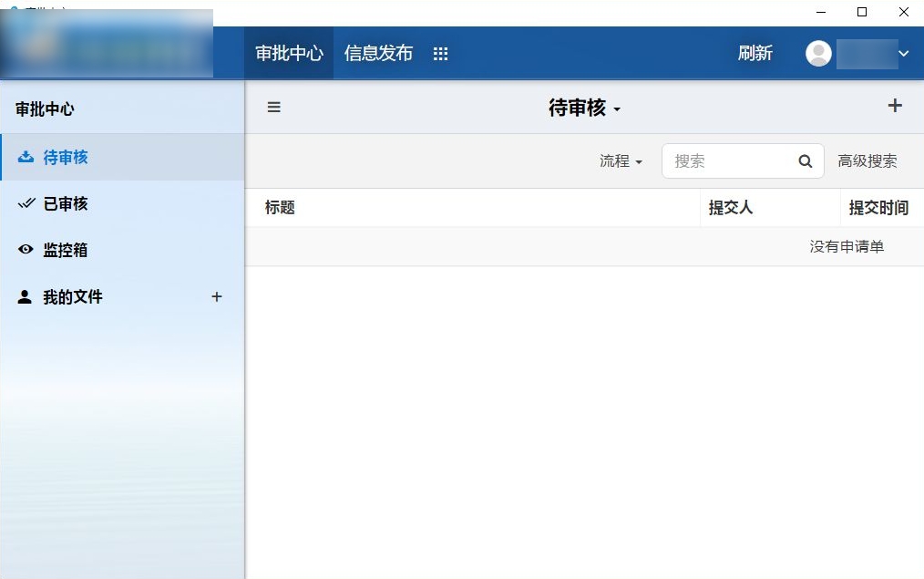924x579 pixels.
Task: Click the magnifier search icon
Action: (805, 161)
